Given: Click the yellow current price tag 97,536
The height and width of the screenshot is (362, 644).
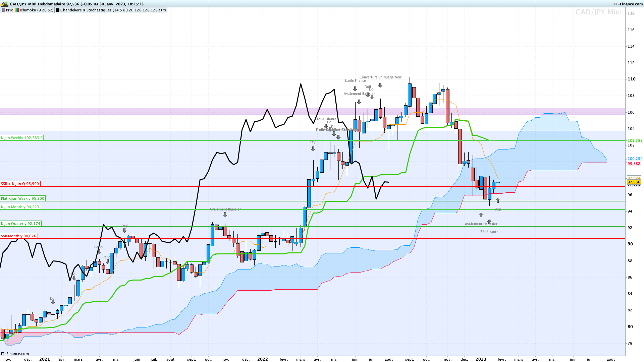Looking at the screenshot, I should click(x=634, y=182).
